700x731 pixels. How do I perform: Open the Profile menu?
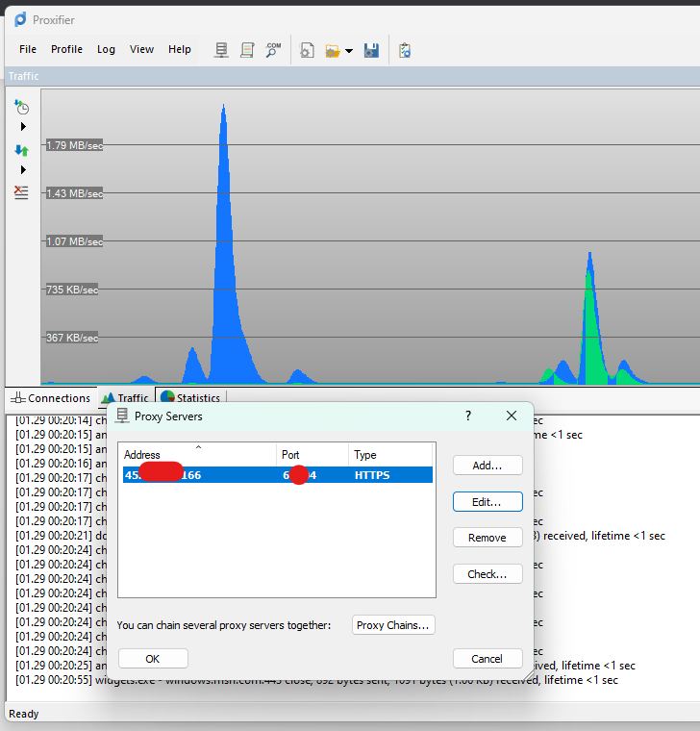66,49
